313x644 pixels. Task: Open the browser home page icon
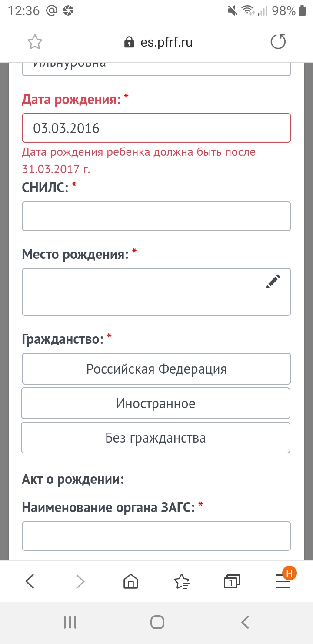[x=131, y=581]
